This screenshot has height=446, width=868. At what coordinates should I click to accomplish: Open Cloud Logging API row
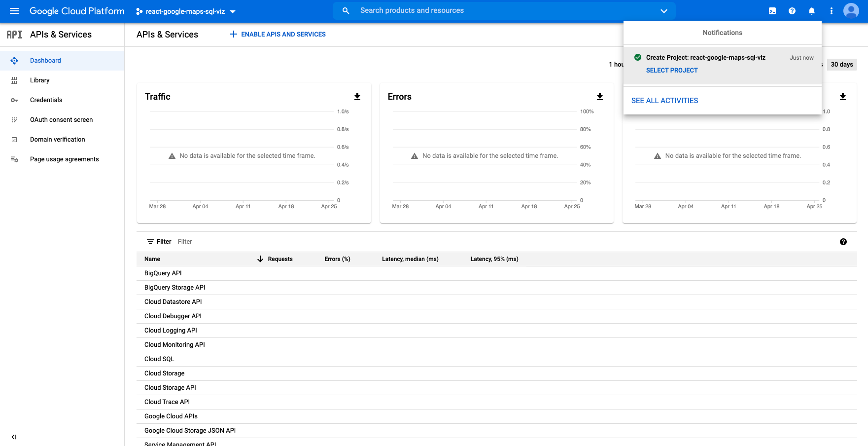click(497, 331)
